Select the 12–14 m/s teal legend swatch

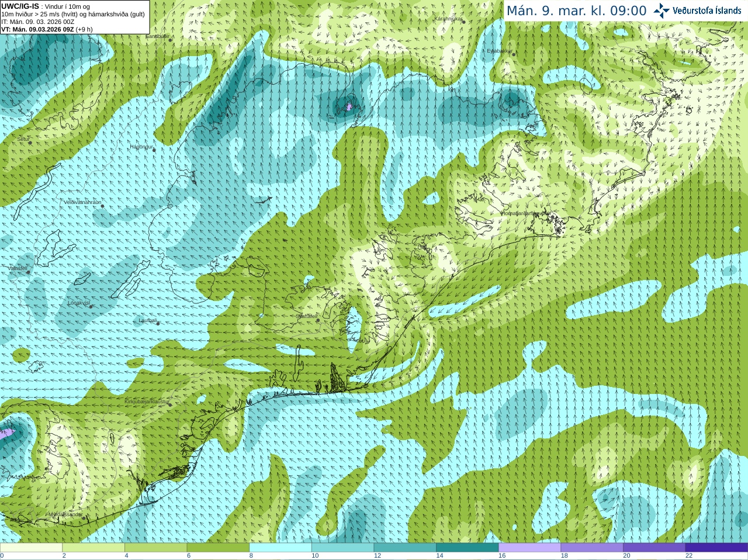click(x=405, y=548)
